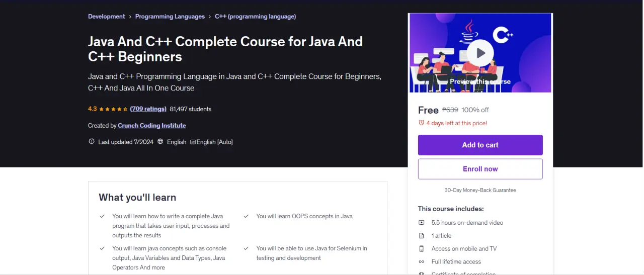Screen dimensions: 644x275
Task: Add the course to cart
Action: [x=480, y=145]
